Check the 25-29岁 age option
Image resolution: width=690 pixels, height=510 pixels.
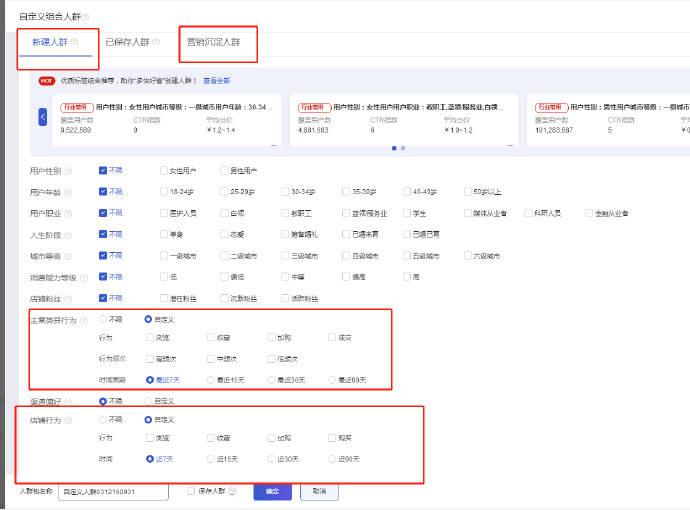[x=224, y=191]
